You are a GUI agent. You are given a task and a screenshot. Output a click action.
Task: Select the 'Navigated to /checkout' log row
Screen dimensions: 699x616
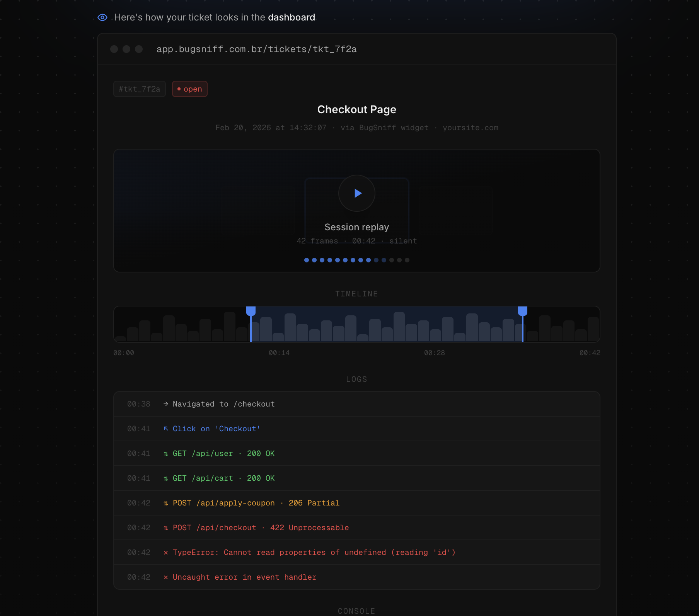click(x=357, y=404)
